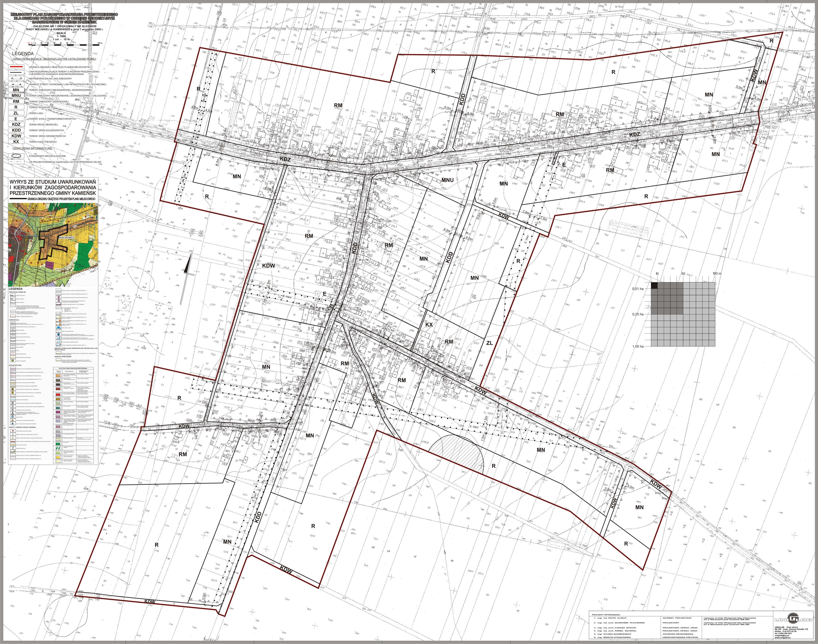The width and height of the screenshot is (818, 644).
Task: Click the 'SYLWIA ADAMKIEWICZ' name row
Action: [x=613, y=634]
